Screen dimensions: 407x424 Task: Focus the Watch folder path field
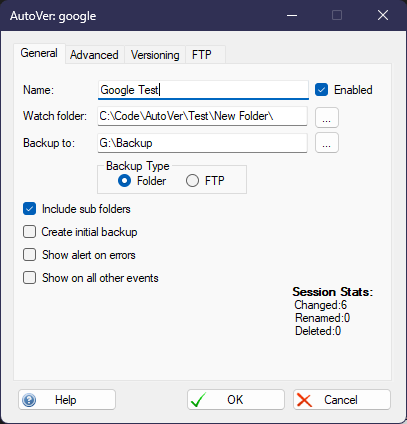tap(202, 116)
